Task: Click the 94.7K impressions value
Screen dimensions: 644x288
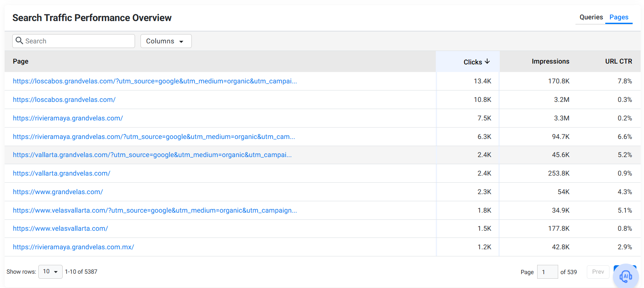Action: [560, 137]
